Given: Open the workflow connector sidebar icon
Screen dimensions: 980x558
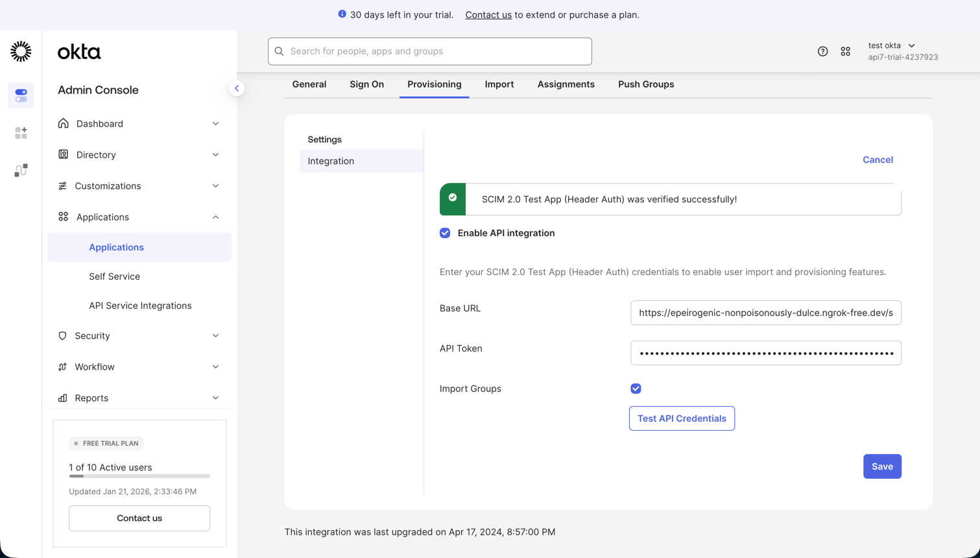Looking at the screenshot, I should coord(21,169).
